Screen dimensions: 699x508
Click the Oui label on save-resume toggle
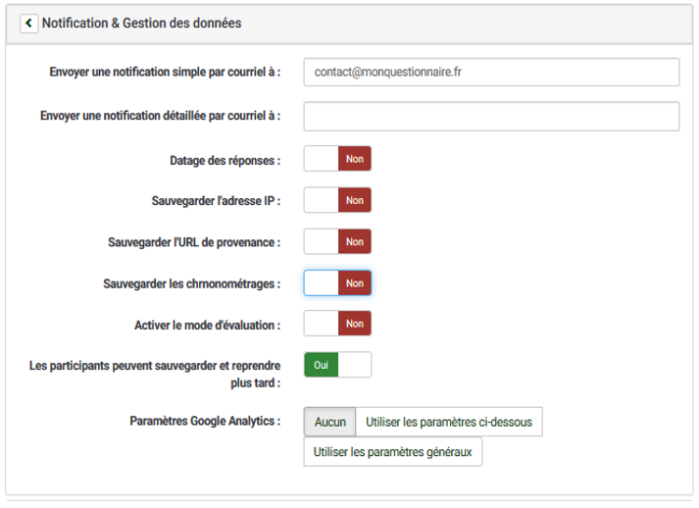(321, 365)
